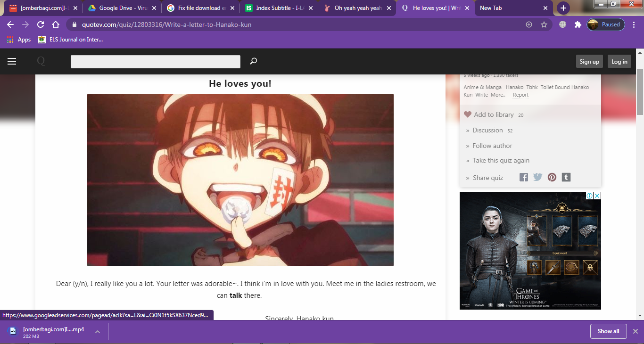This screenshot has width=644, height=344.
Task: Click the He loves you! result heading
Action: 240,84
